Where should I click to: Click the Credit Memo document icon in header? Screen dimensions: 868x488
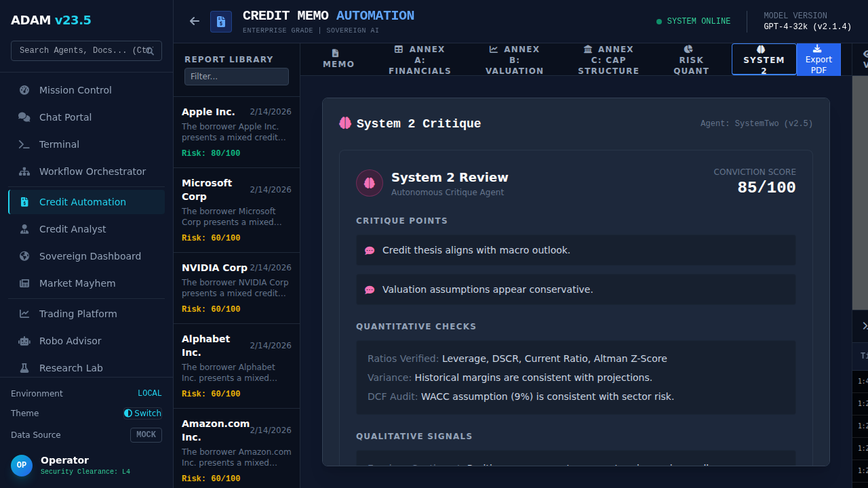pos(220,22)
